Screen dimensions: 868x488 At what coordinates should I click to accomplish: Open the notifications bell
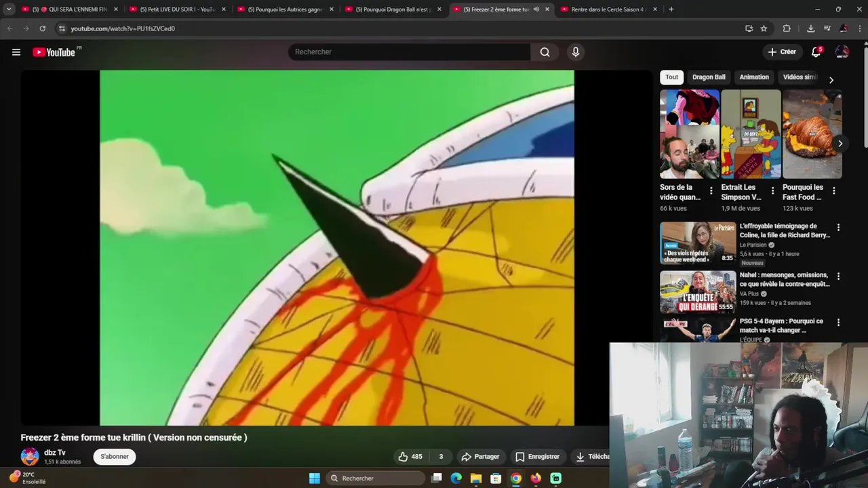point(816,52)
